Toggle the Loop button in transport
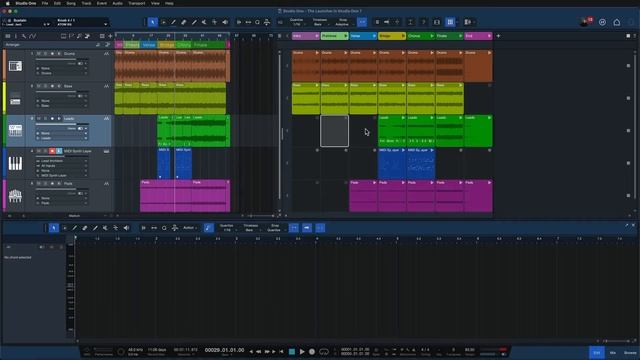This screenshot has height=360, width=640. [324, 351]
